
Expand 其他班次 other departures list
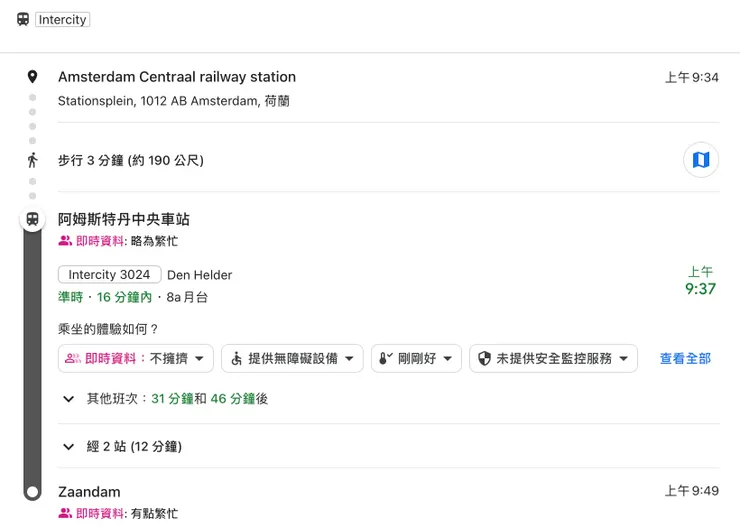click(x=68, y=399)
